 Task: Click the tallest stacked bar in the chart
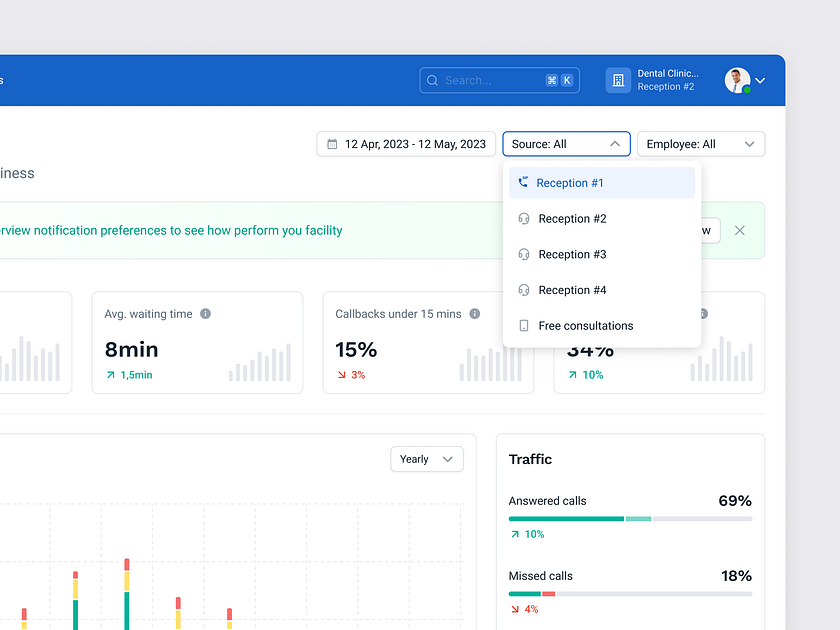tap(127, 594)
